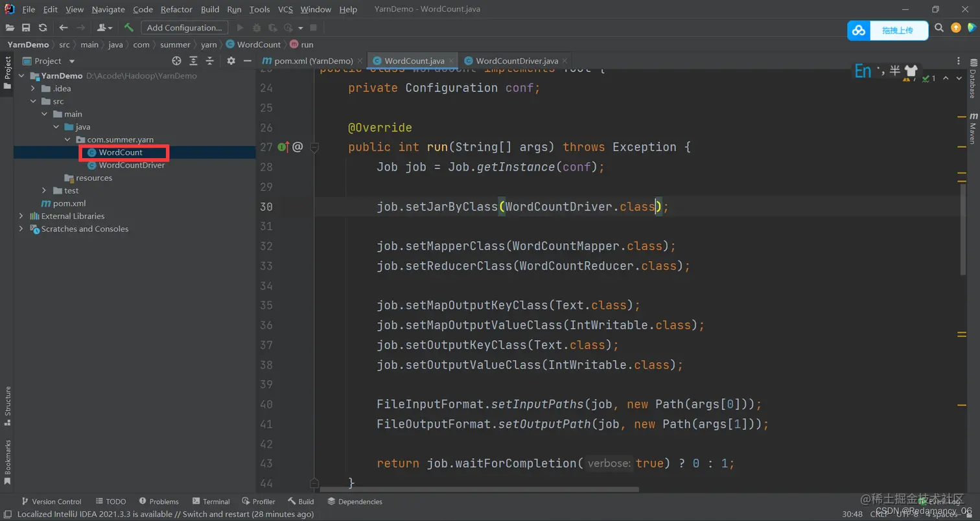The height and width of the screenshot is (521, 980).
Task: Click Select Opened File crosshair icon
Action: 176,61
